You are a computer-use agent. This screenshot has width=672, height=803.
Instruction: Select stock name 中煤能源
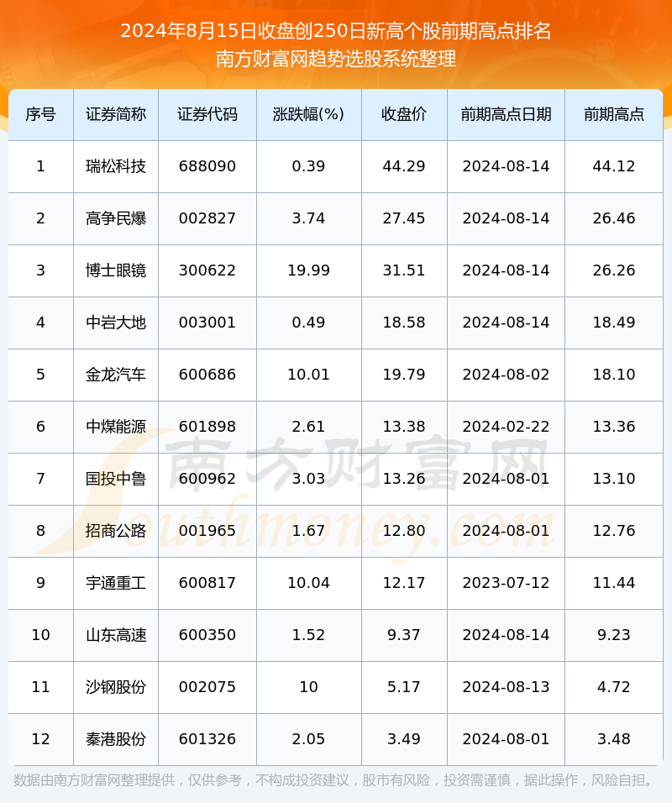116,427
